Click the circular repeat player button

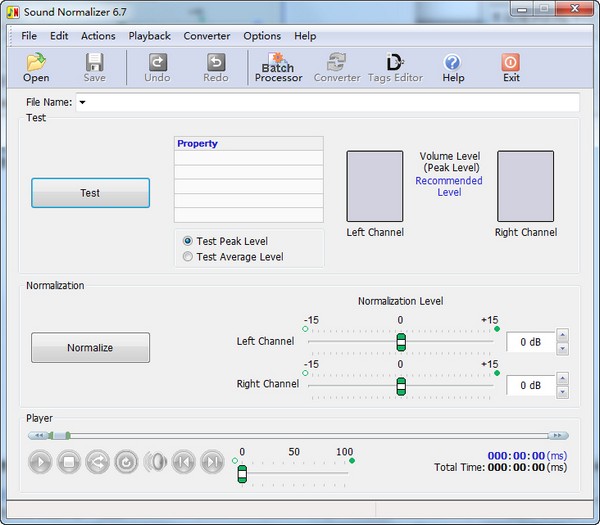(x=126, y=462)
